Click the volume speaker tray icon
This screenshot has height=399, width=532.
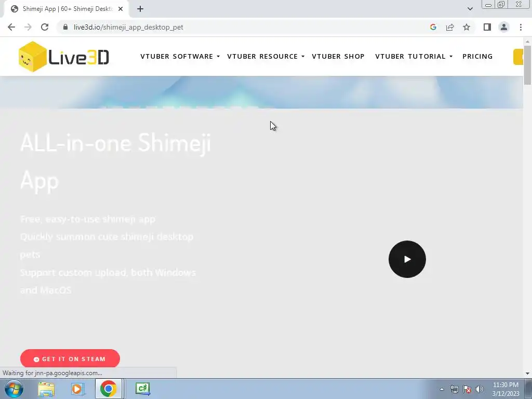(x=480, y=389)
